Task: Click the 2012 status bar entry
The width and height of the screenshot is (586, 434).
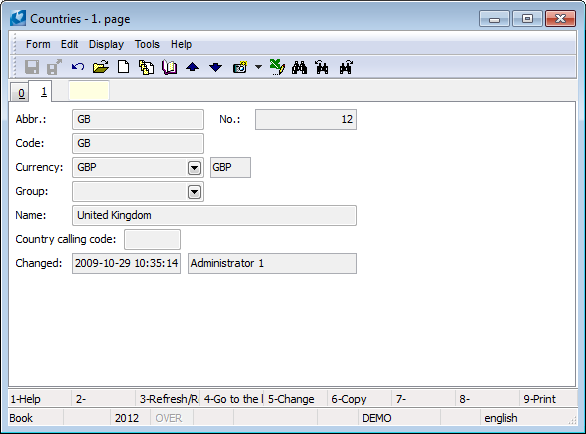Action: [130, 418]
